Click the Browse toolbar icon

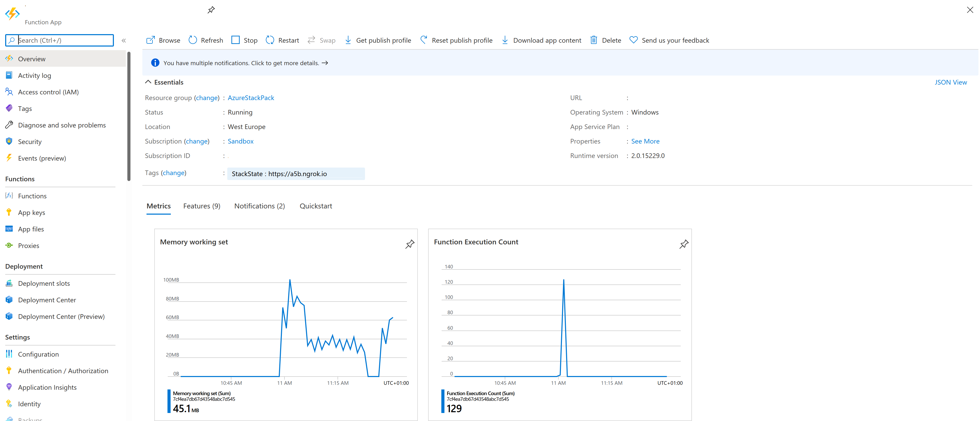(151, 40)
